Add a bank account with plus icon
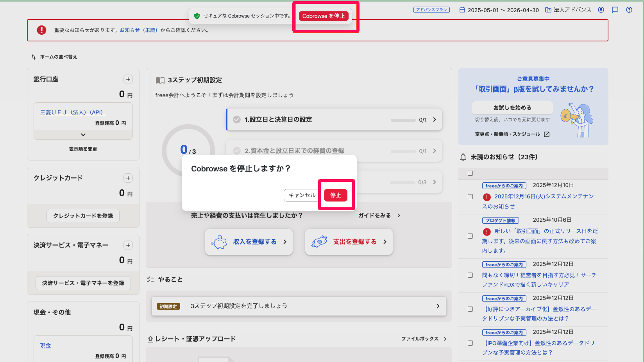The image size is (644, 362). [x=128, y=79]
